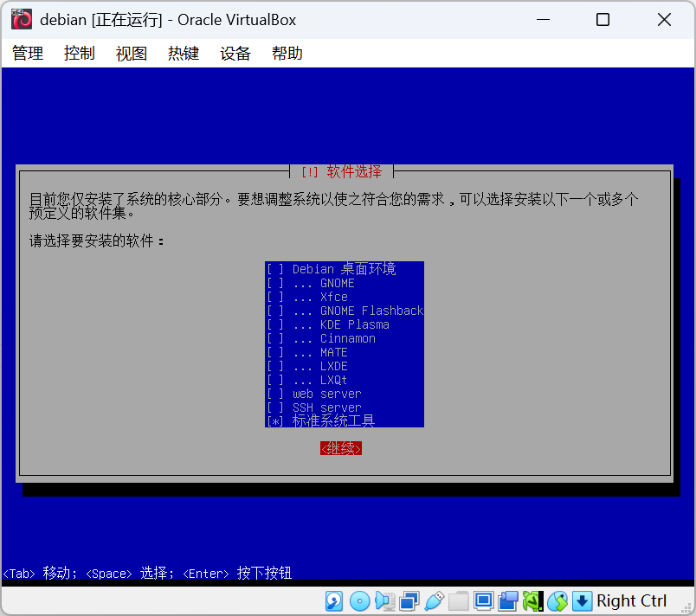
Task: Click the keyboard capture arrow icon
Action: (582, 601)
